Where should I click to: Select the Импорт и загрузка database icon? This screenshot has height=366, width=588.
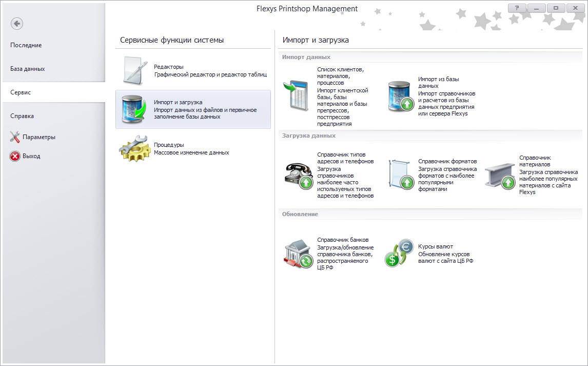pyautogui.click(x=134, y=109)
